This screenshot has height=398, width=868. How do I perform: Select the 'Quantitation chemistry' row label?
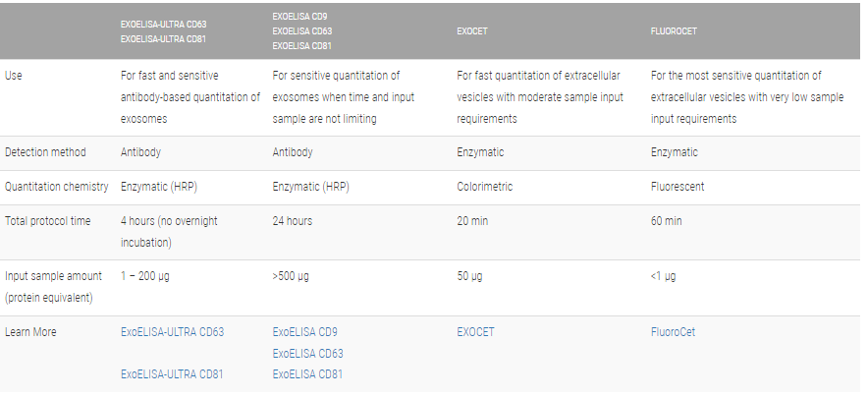tap(55, 187)
